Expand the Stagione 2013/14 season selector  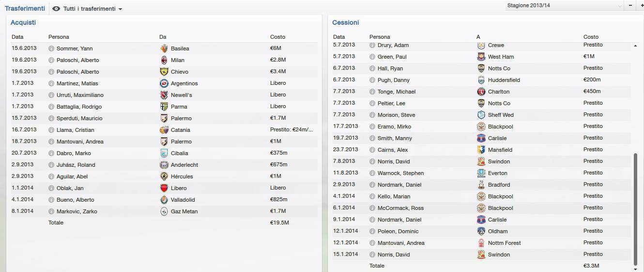565,5
